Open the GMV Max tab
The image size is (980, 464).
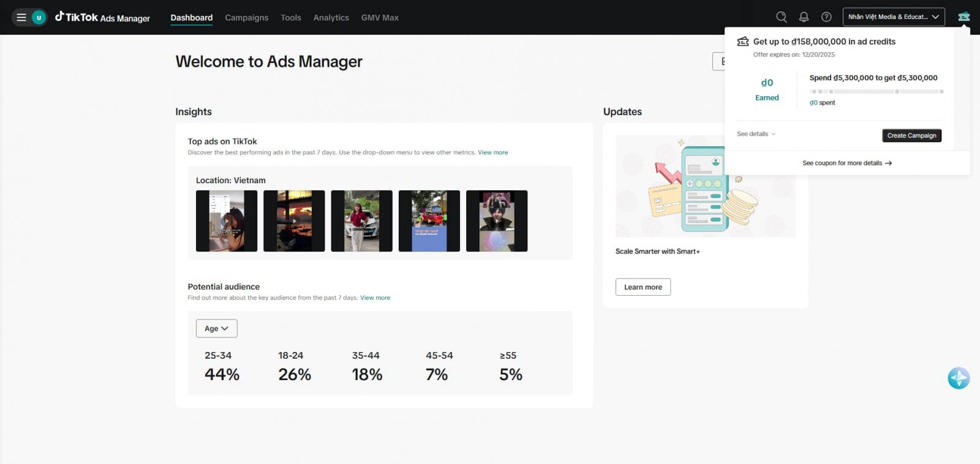[x=380, y=18]
